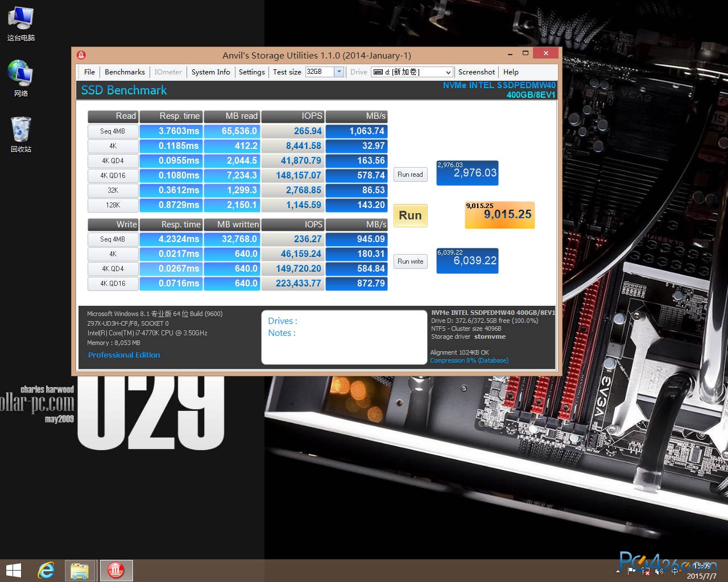Viewport: 728px width, 582px height.
Task: Click Anvil's app icon in title bar
Action: point(81,55)
